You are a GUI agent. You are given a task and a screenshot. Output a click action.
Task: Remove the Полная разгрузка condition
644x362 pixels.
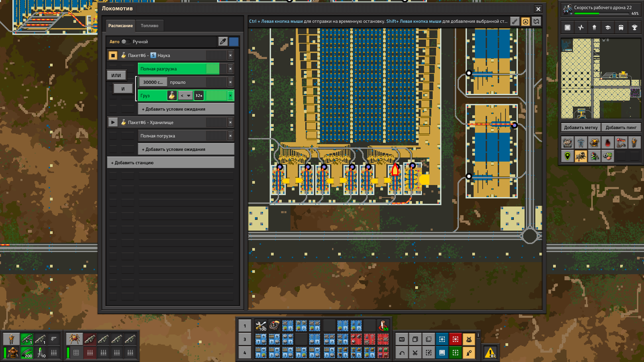click(230, 69)
